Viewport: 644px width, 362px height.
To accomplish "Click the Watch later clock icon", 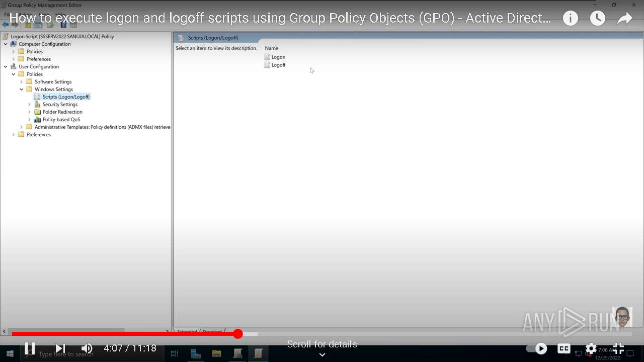I will click(597, 19).
